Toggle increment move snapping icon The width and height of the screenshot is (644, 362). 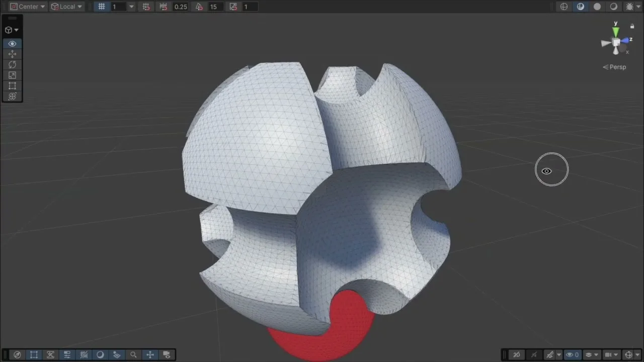tap(164, 7)
